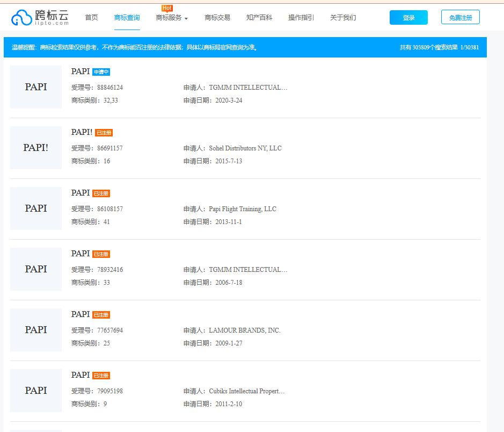Open PAPI title for LAMOUR BRANDS, INC.
504x432 pixels.
pyautogui.click(x=81, y=314)
